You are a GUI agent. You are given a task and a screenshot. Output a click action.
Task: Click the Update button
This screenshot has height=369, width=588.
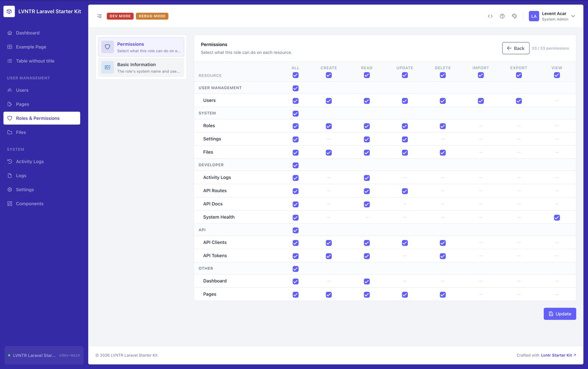pos(560,314)
